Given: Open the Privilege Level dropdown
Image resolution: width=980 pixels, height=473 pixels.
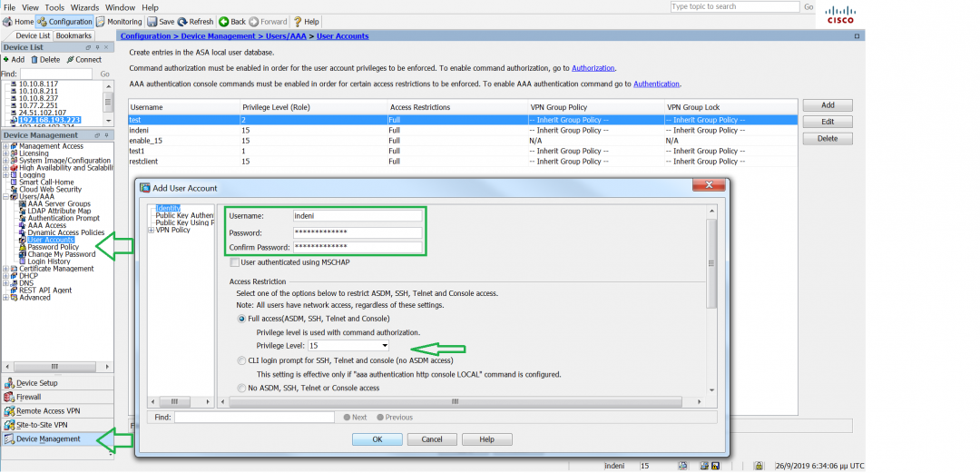Looking at the screenshot, I should [x=385, y=346].
